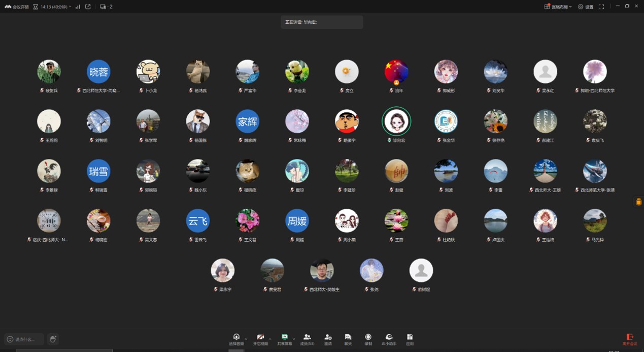Toggle the raise hand button

53,339
